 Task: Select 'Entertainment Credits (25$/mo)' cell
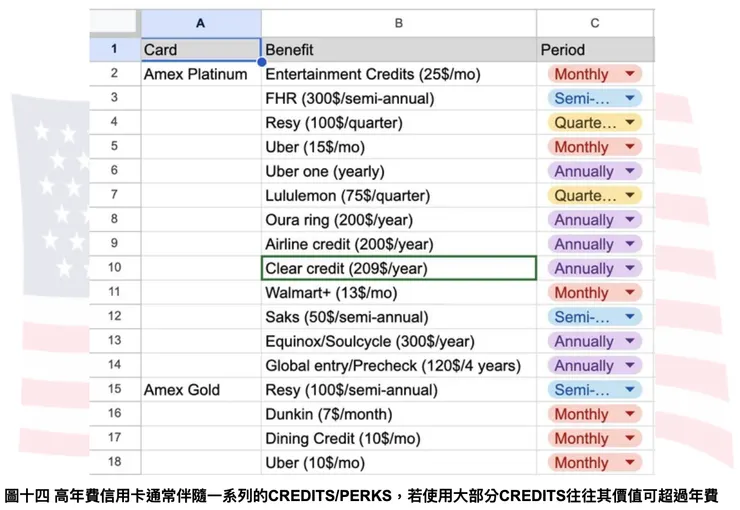click(399, 74)
